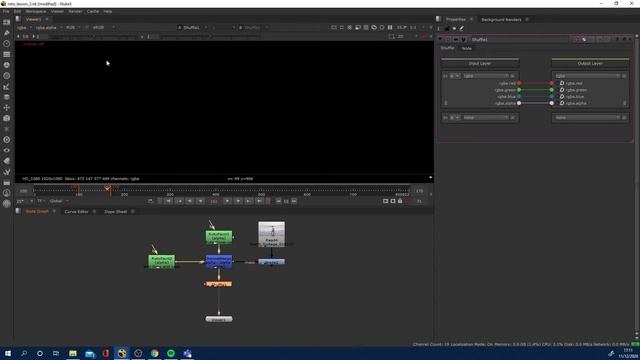This screenshot has height=360, width=640.
Task: Open NukeX app in Windows taskbar
Action: point(122,353)
